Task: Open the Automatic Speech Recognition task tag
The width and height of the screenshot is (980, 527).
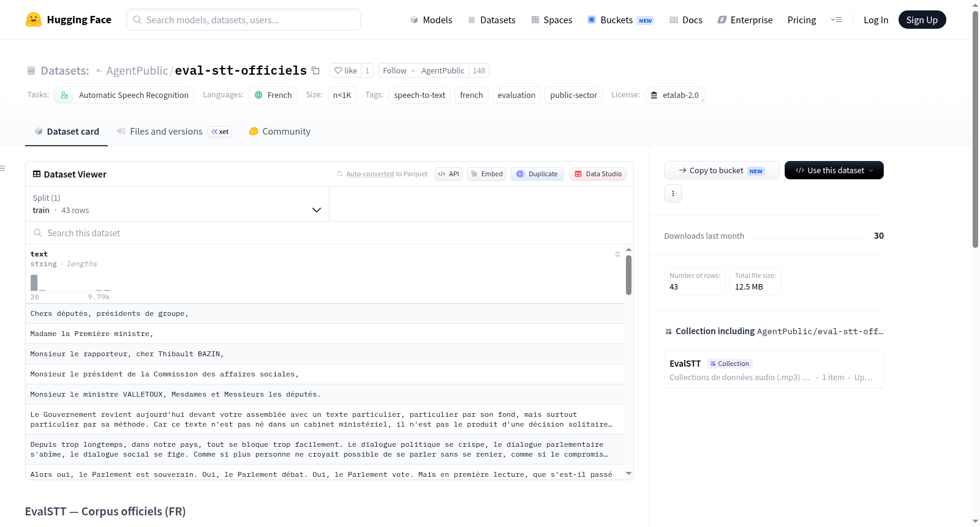Action: pyautogui.click(x=124, y=95)
